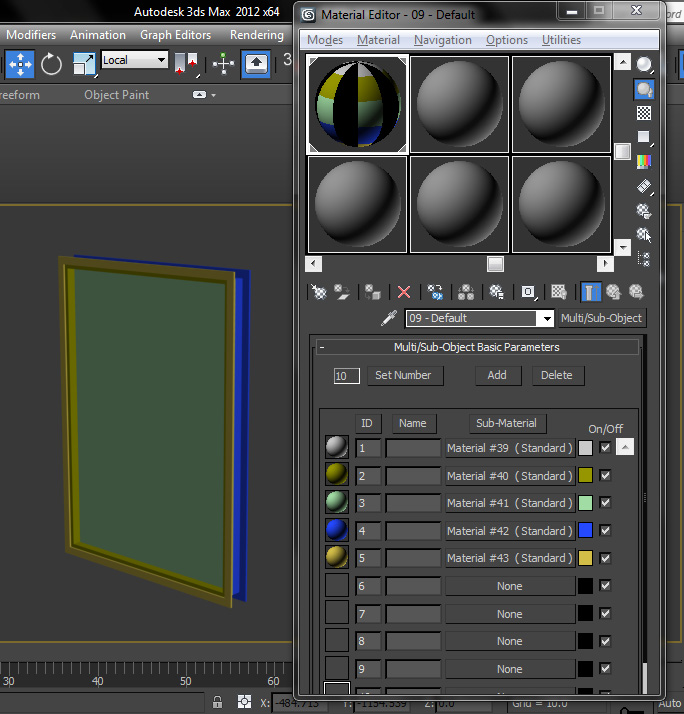Select the Scale tool in main toolbar
The height and width of the screenshot is (714, 684).
(x=84, y=64)
